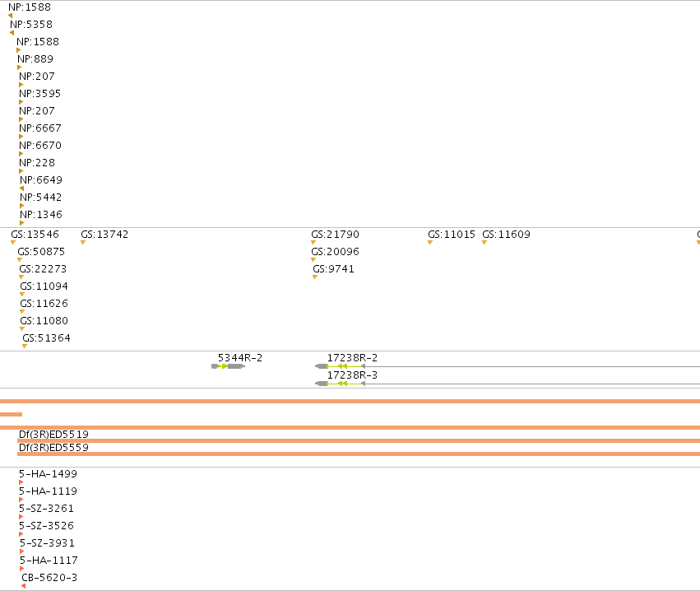Click the triangle marker under GS:13546
The width and height of the screenshot is (700, 591).
tap(13, 243)
